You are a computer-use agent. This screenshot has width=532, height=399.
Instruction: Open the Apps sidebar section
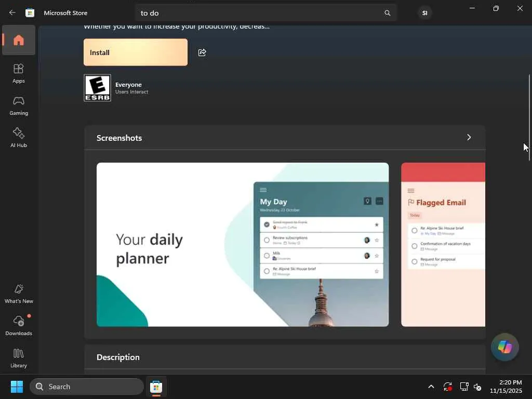pos(19,73)
